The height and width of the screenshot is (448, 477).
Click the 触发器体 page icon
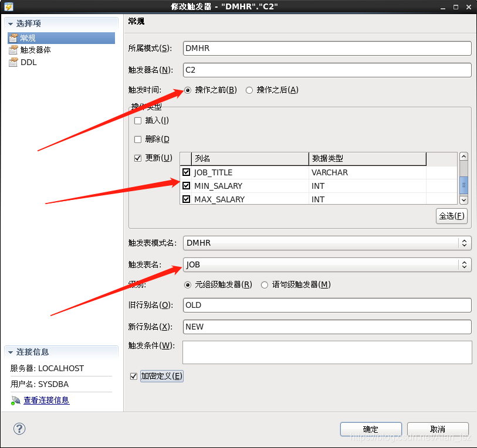click(13, 50)
